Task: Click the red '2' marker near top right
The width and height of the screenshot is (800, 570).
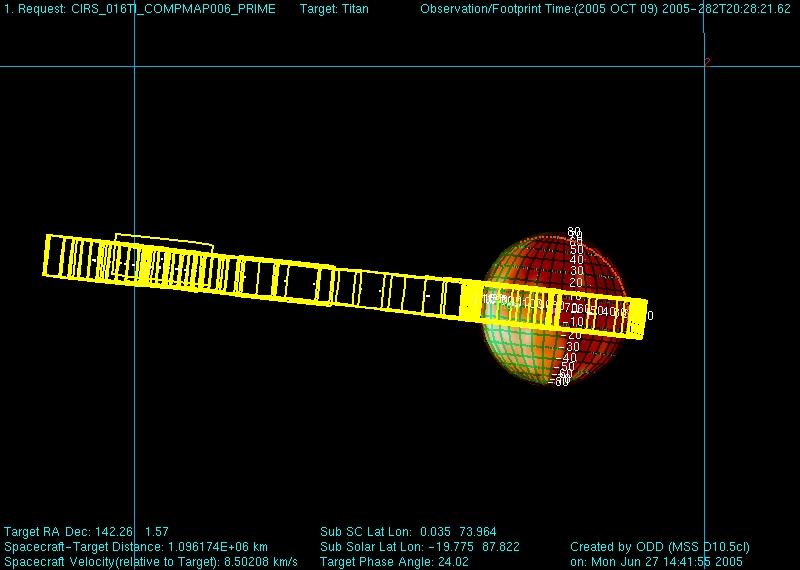Action: click(x=707, y=62)
